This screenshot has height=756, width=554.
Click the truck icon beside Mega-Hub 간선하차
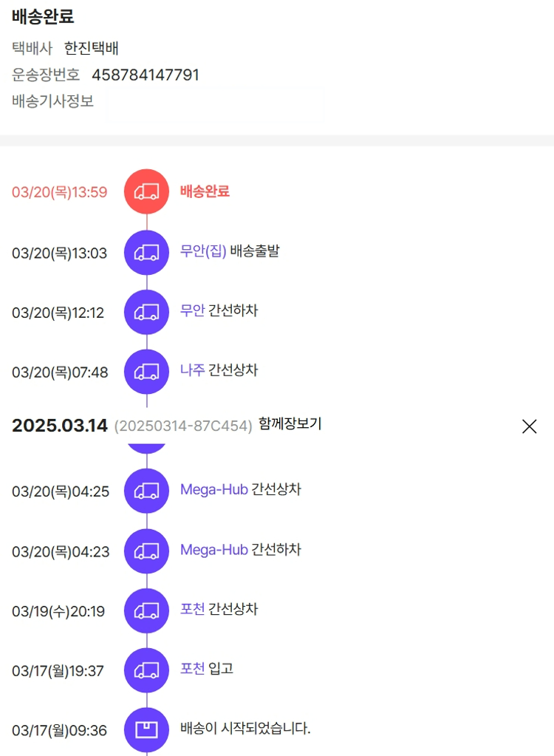click(x=146, y=551)
